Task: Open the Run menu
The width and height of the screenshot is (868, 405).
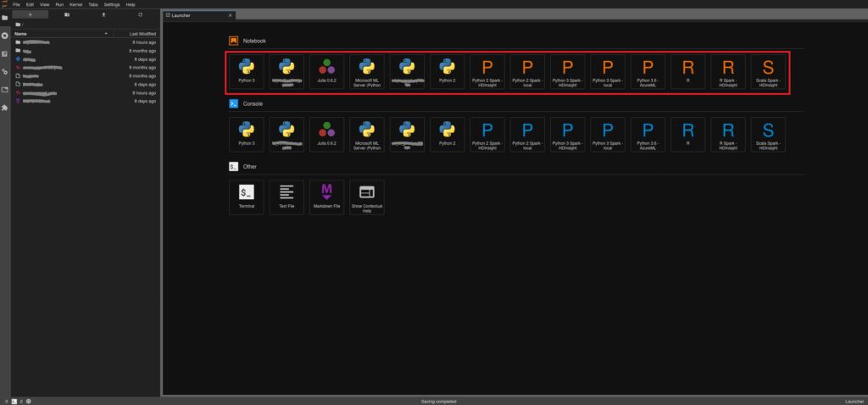Action: pyautogui.click(x=59, y=4)
